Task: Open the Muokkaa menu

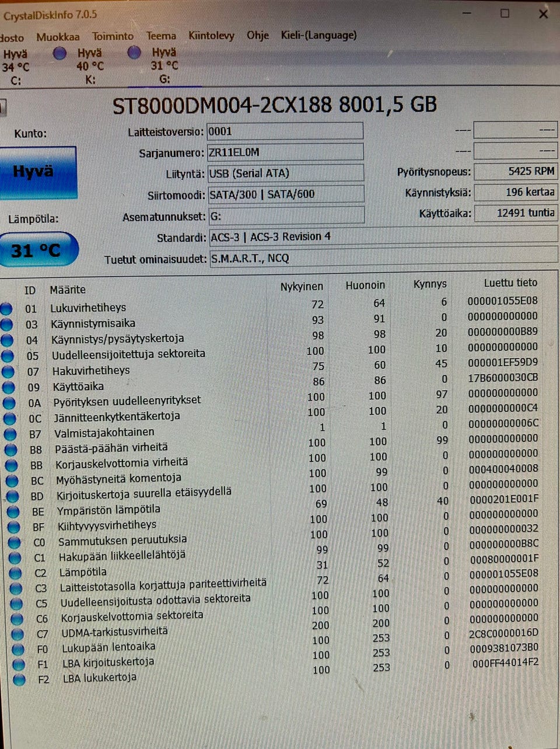Action: coord(58,37)
